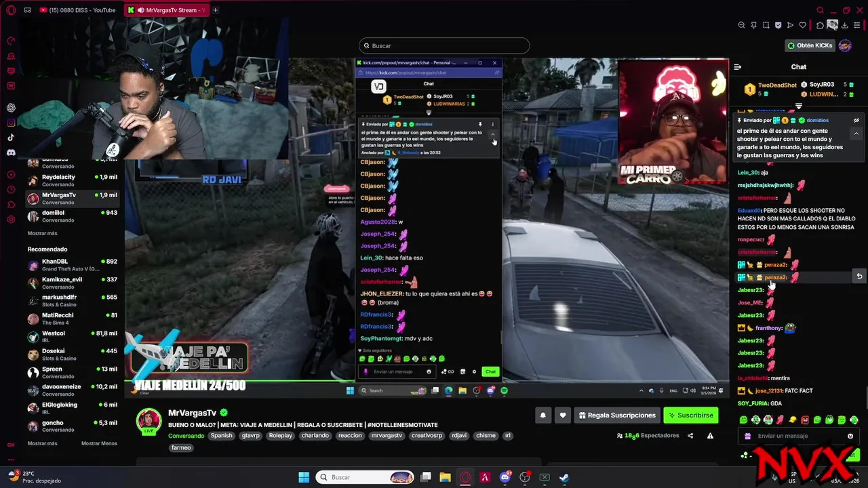Click the send-flow arrow icon in toolbar
868x488 pixels.
pos(790,25)
